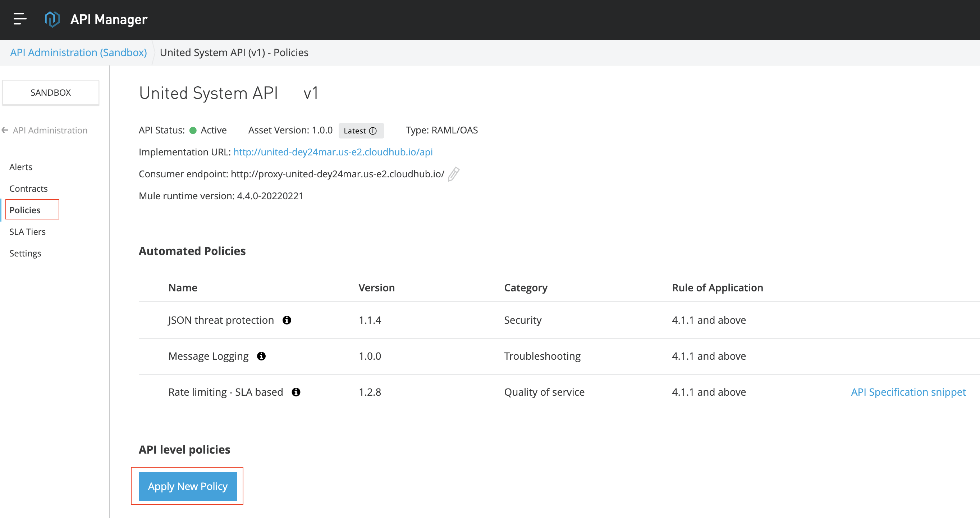
Task: Click the SANDBOX environment selector
Action: [x=50, y=92]
